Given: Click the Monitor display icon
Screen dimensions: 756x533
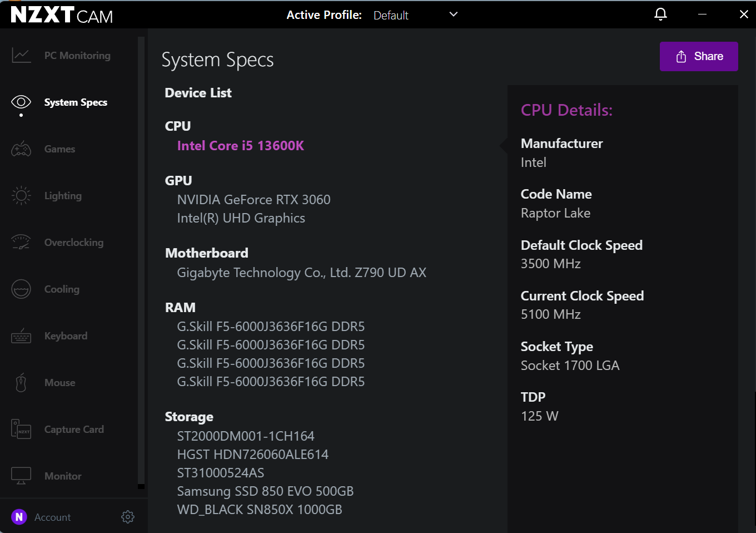Looking at the screenshot, I should (21, 476).
